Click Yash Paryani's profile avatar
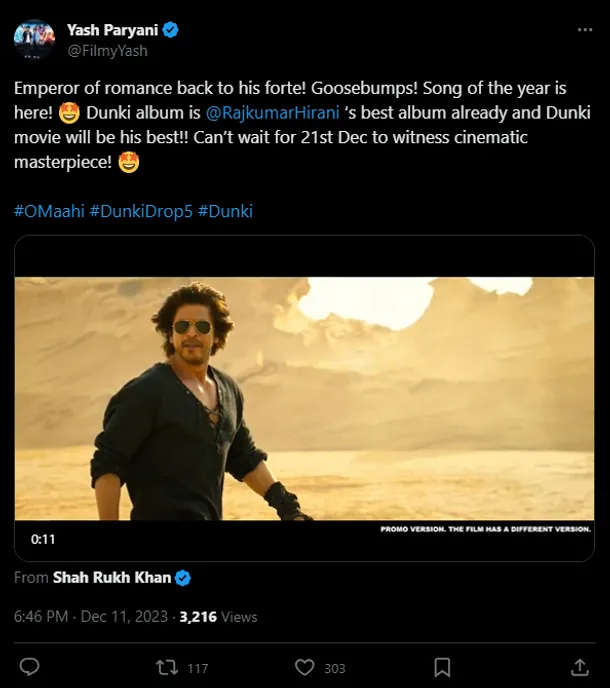 click(x=34, y=40)
